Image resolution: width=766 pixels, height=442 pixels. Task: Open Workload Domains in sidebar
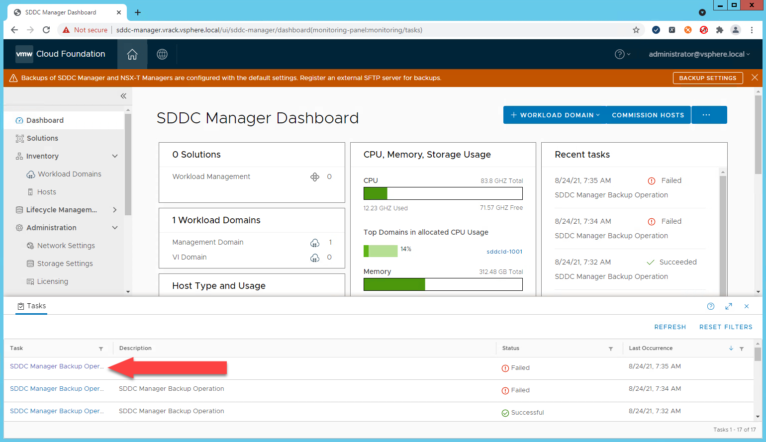pyautogui.click(x=69, y=174)
